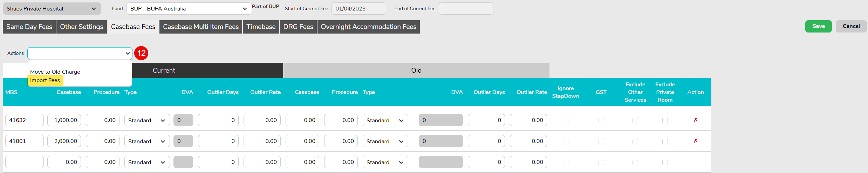
Task: Expand the Fund selector showing BUPA Australia
Action: tap(189, 9)
